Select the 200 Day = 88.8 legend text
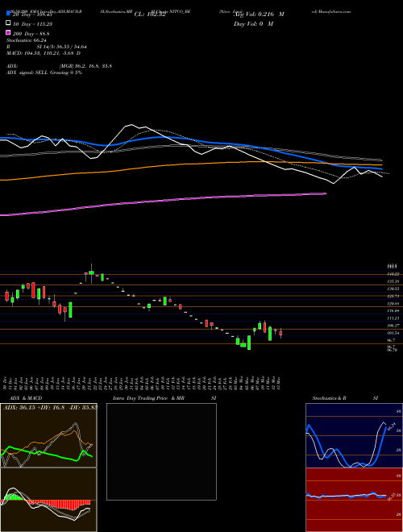Image resolution: width=403 pixels, height=532 pixels. point(31,34)
